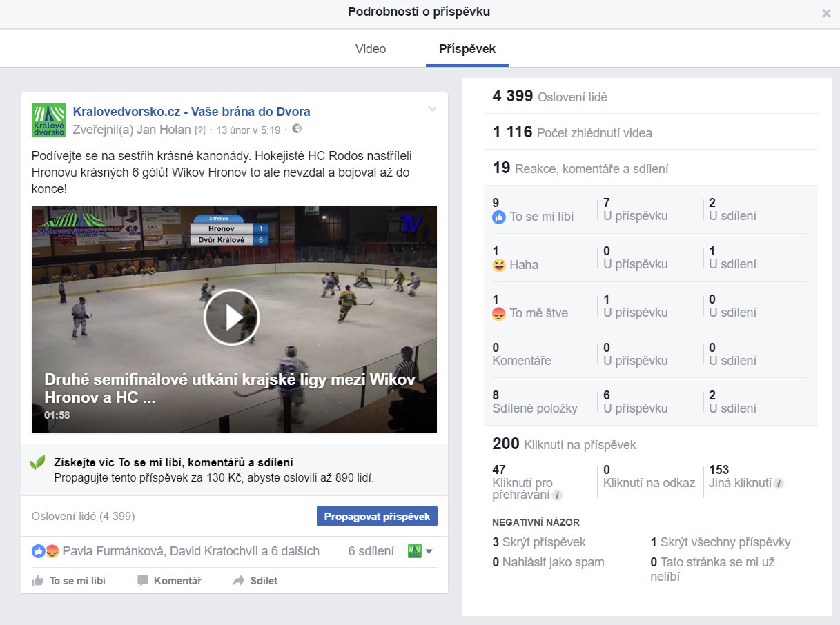Viewport: 840px width, 625px height.
Task: Close the post details dialog
Action: click(x=826, y=13)
